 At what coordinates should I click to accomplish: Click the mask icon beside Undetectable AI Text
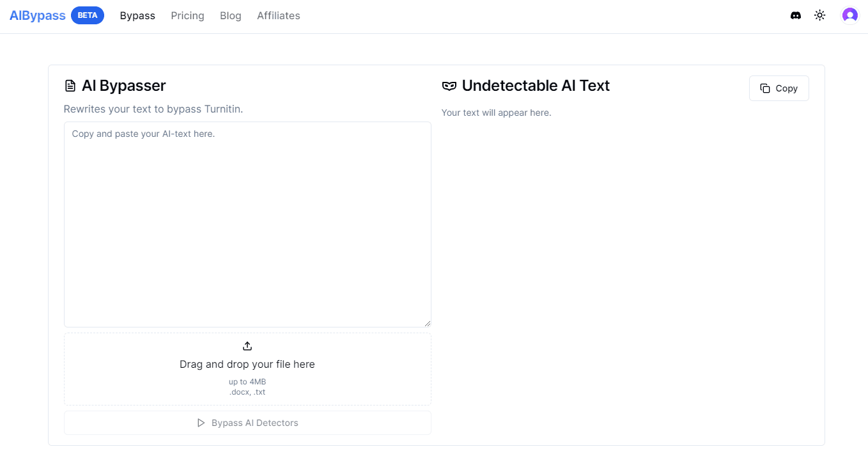tap(449, 86)
